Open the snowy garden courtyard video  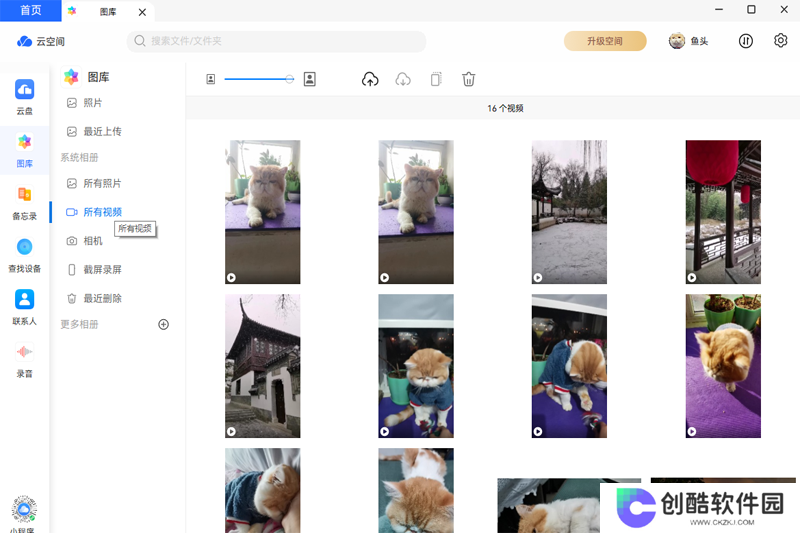pyautogui.click(x=569, y=212)
